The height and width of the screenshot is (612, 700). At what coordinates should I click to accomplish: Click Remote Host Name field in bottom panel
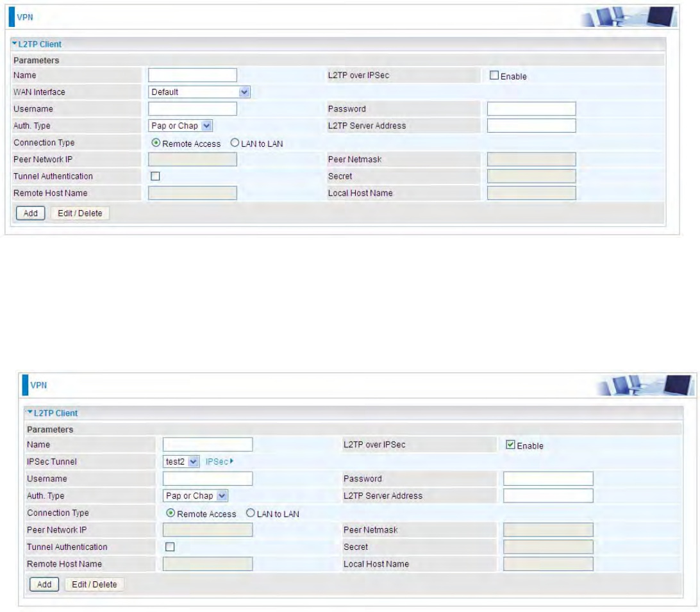[x=208, y=564]
